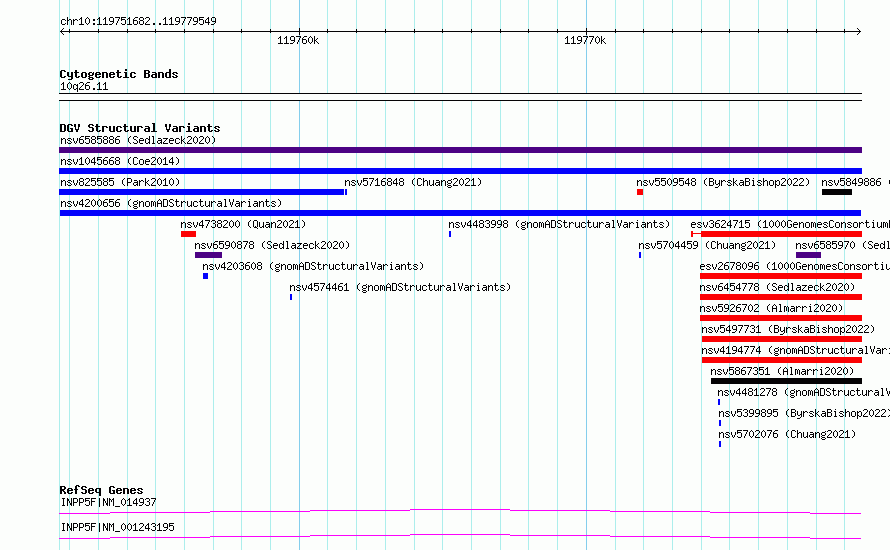Screen dimensions: 890x550
Task: Select the blue nsv1045668 full-width bar
Action: point(460,171)
